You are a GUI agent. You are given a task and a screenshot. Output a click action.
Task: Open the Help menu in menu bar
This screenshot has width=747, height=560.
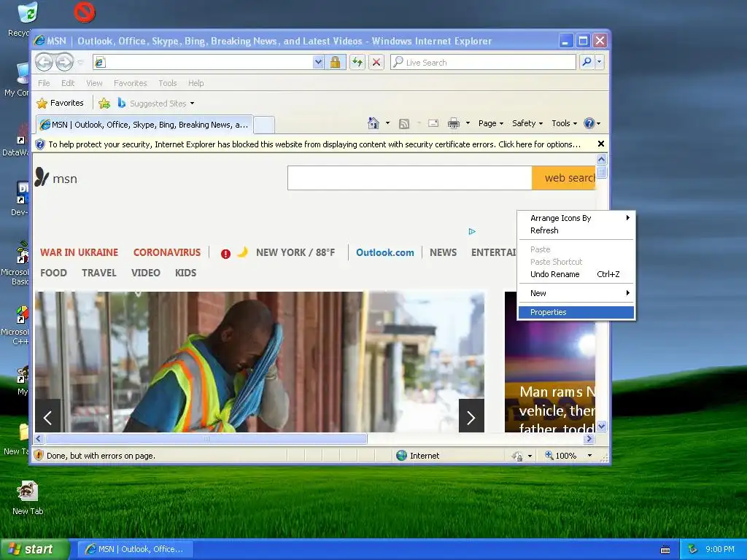pos(196,83)
